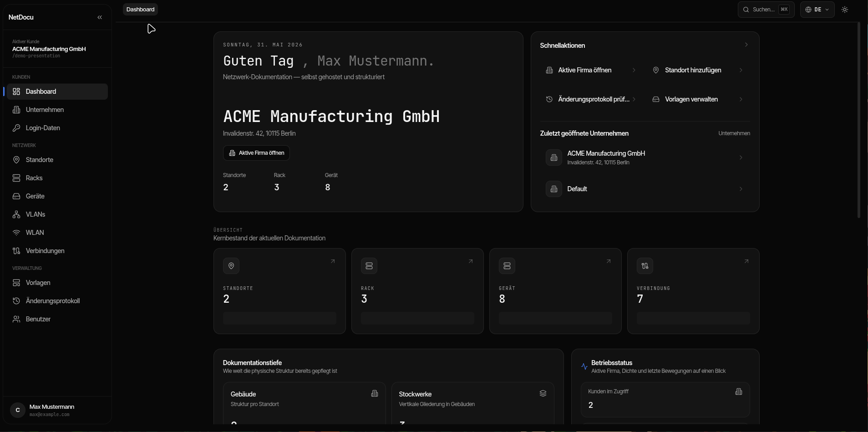Click chevron on Vorlagen verwalten action
This screenshot has width=868, height=432.
pos(741,99)
